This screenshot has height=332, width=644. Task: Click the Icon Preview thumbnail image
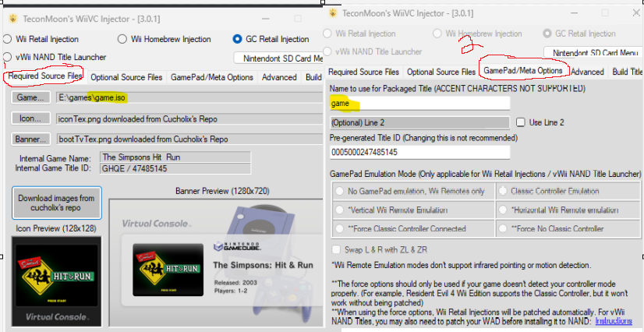point(57,281)
